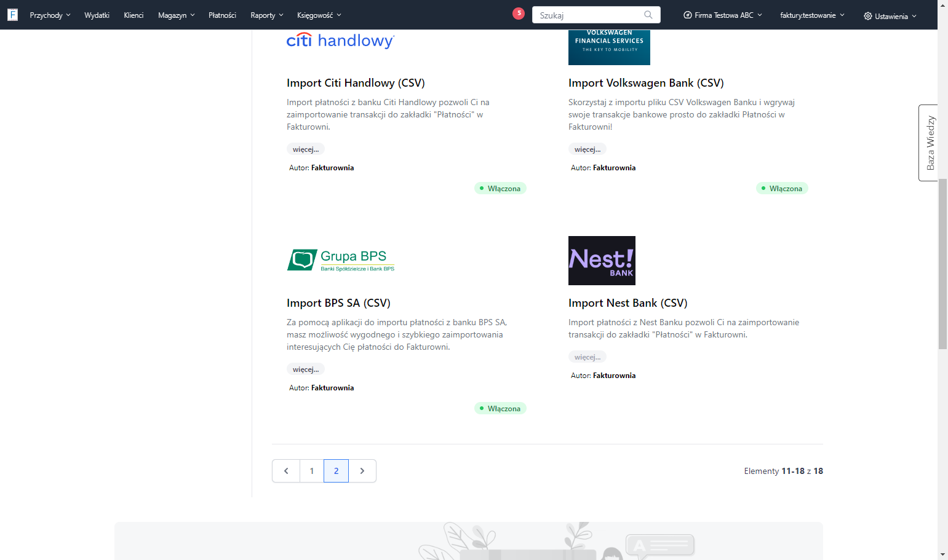Expand the Księgowość menu
This screenshot has width=948, height=560.
[x=319, y=15]
